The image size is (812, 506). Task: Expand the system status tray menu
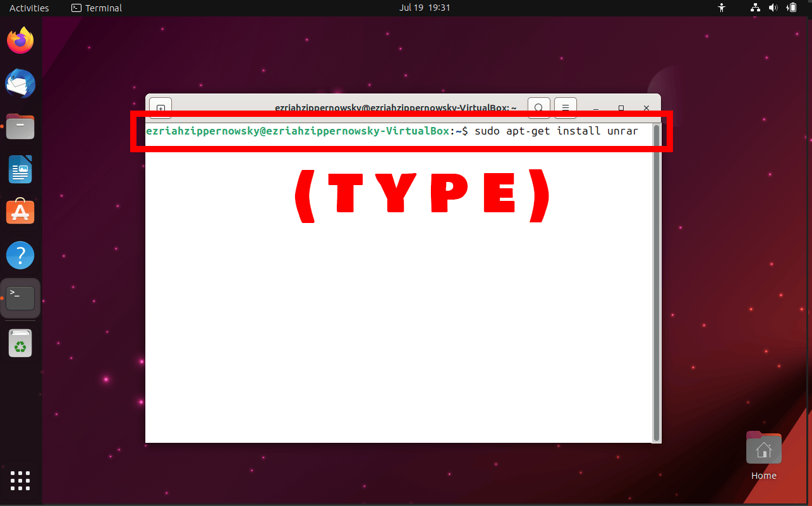click(773, 8)
